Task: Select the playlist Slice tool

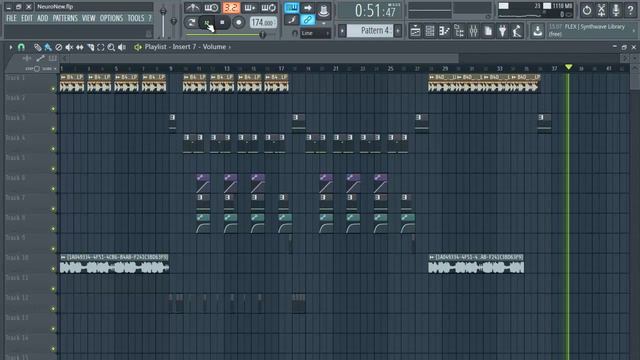Action: [x=90, y=47]
